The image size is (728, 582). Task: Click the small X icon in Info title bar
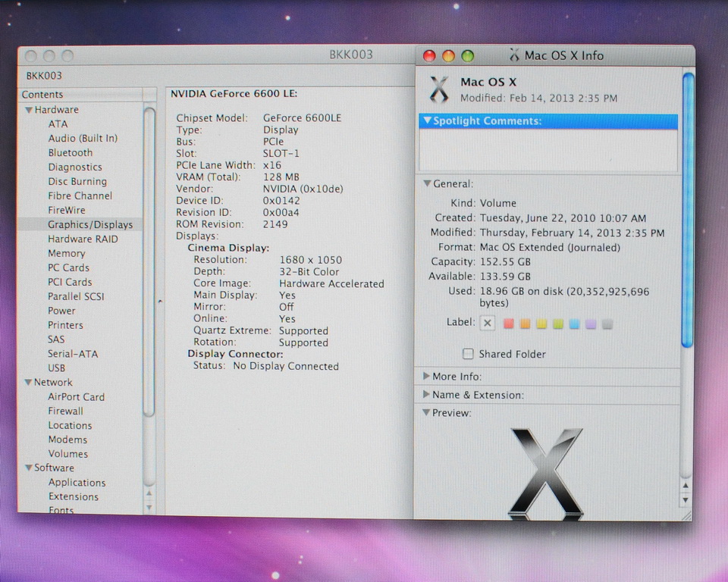(514, 55)
